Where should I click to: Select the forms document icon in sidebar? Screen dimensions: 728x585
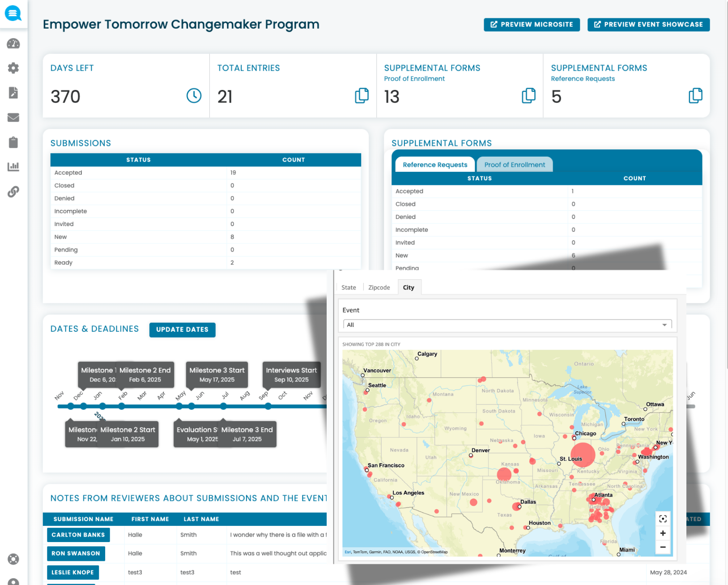(x=13, y=93)
